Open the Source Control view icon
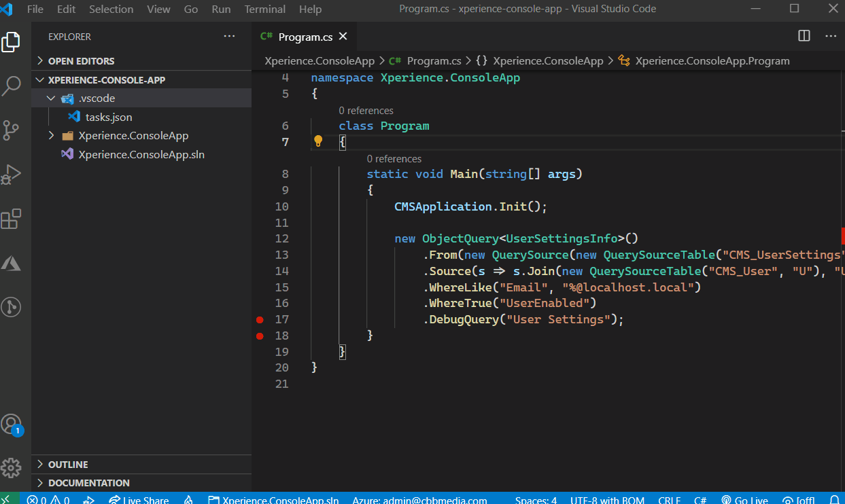Image resolution: width=845 pixels, height=504 pixels. pyautogui.click(x=11, y=130)
